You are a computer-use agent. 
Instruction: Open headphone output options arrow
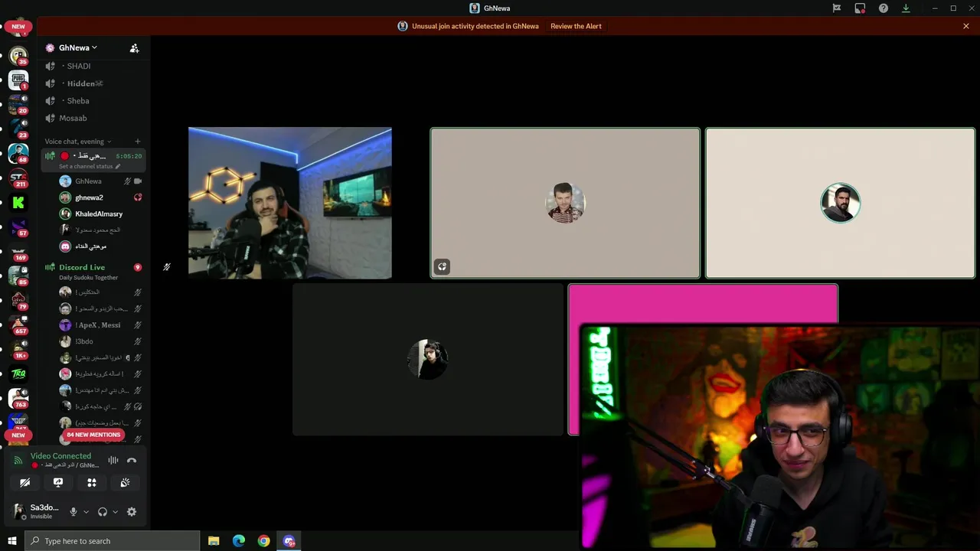click(x=115, y=512)
